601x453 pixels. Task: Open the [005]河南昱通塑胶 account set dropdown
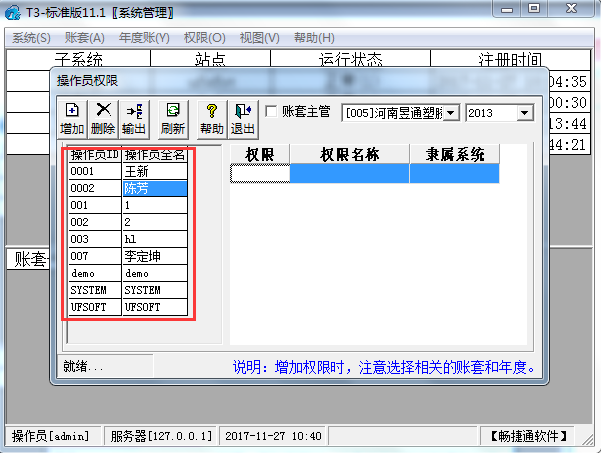tap(452, 113)
